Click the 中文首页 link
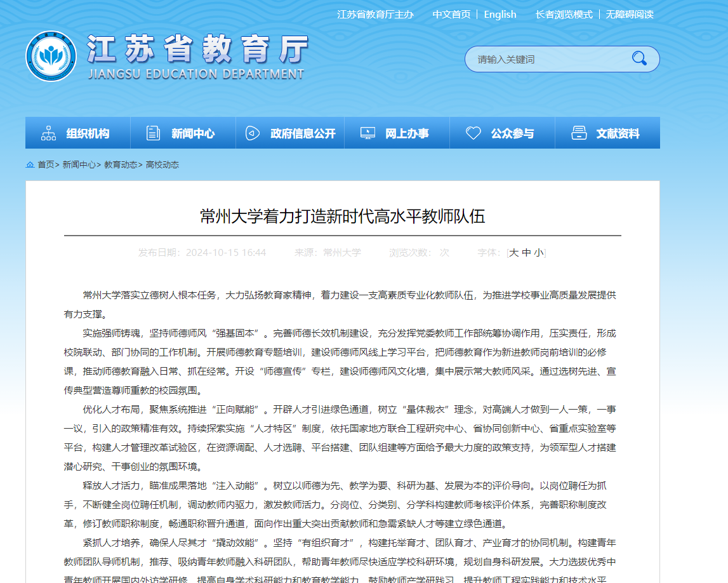 pyautogui.click(x=451, y=15)
